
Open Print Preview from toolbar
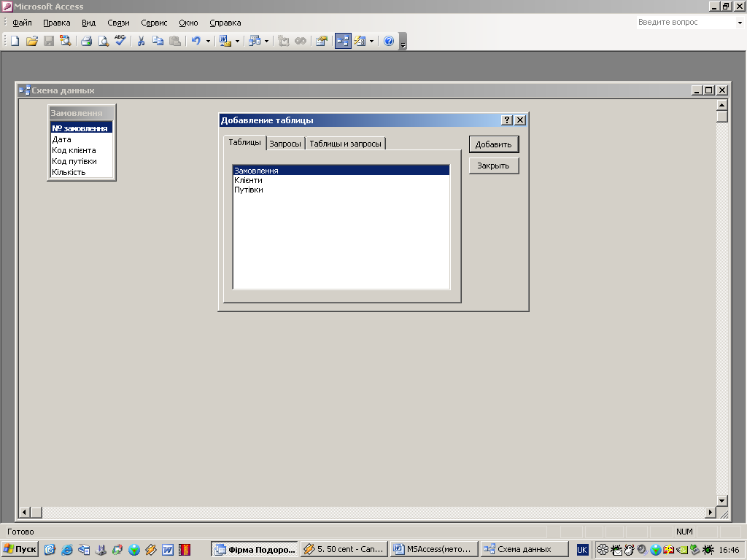[103, 41]
